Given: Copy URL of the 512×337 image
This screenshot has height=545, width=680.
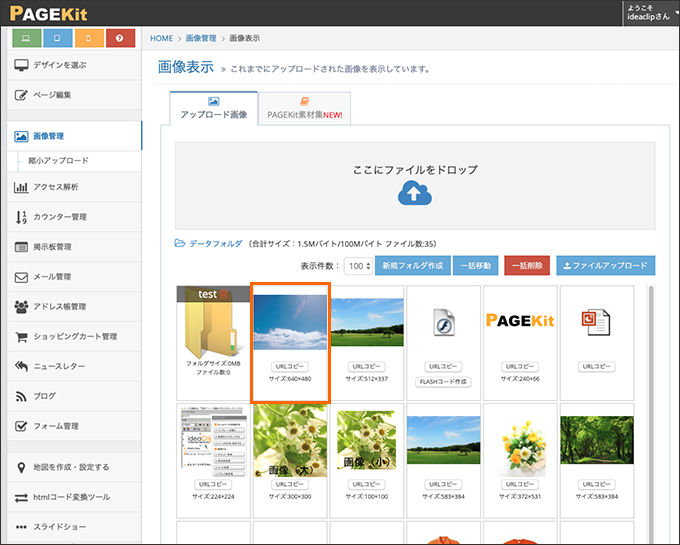Looking at the screenshot, I should 366,367.
